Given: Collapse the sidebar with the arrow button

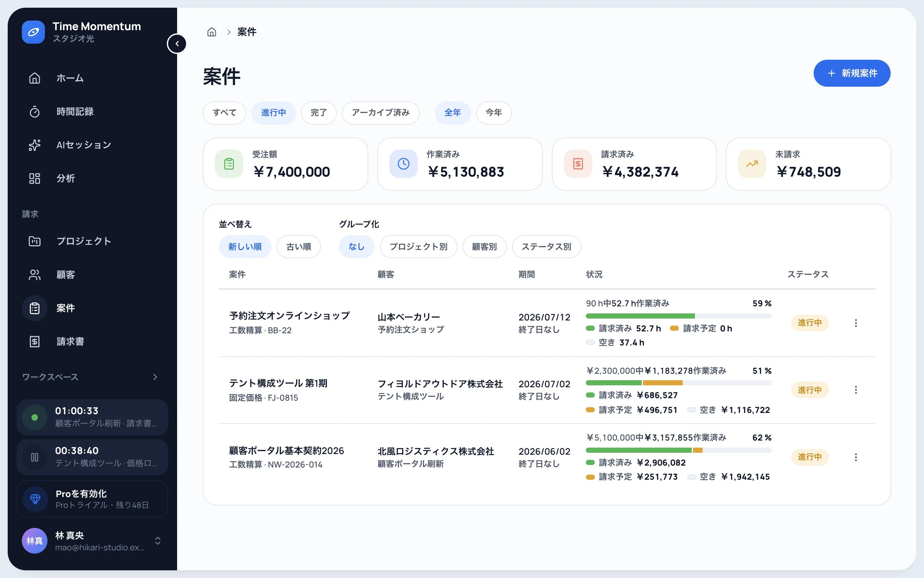Looking at the screenshot, I should 177,44.
